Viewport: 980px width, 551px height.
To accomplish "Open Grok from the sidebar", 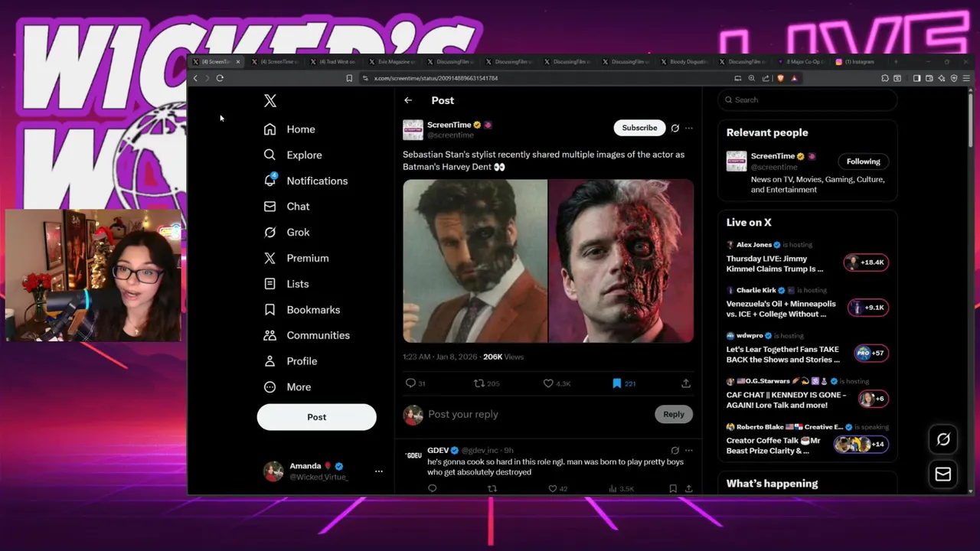I will (286, 232).
